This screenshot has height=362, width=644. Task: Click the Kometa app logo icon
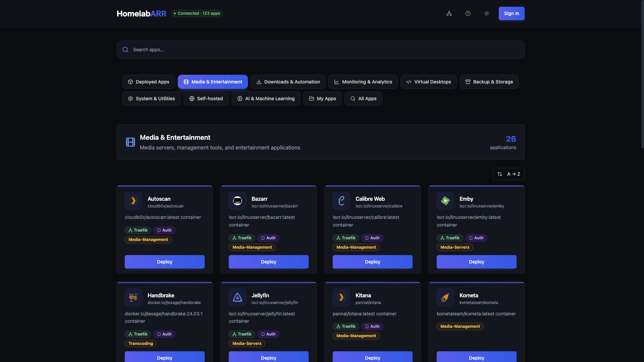tap(445, 297)
